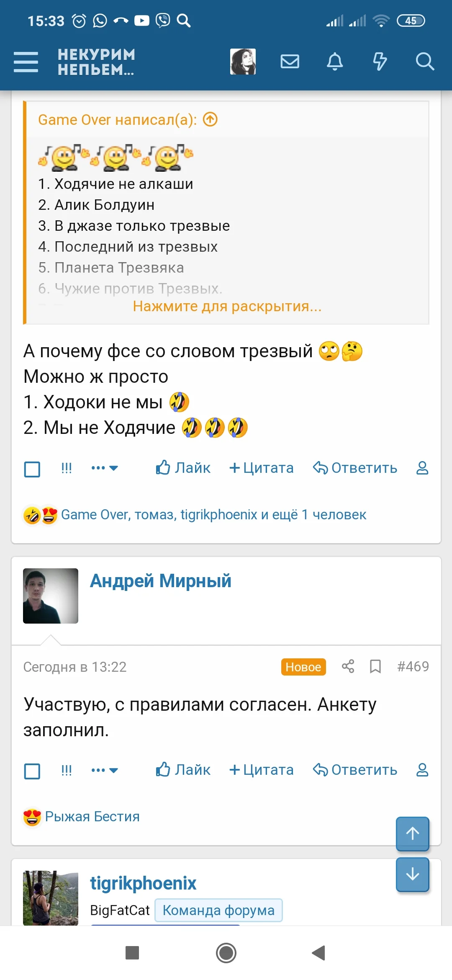Click the share icon on post #469
The height and width of the screenshot is (980, 452).
click(349, 667)
